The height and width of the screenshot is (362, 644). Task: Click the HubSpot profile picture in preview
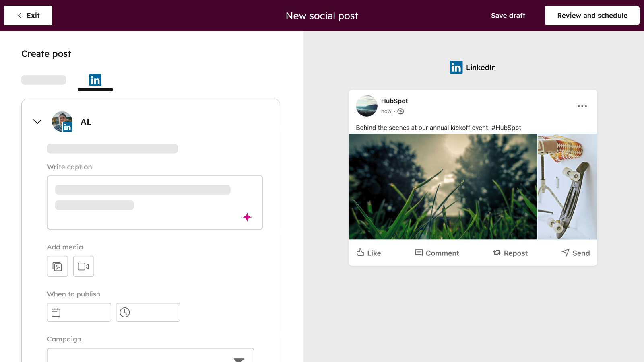pos(367,106)
